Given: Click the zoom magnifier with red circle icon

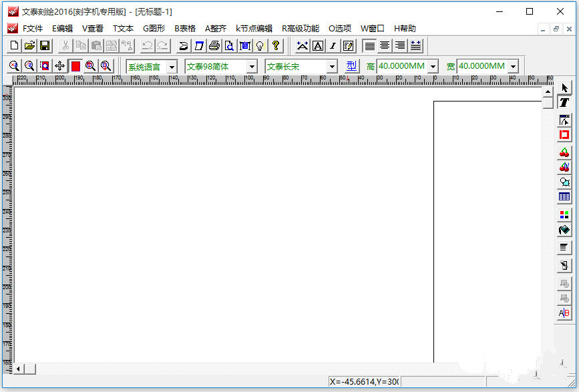Looking at the screenshot, I should point(90,66).
